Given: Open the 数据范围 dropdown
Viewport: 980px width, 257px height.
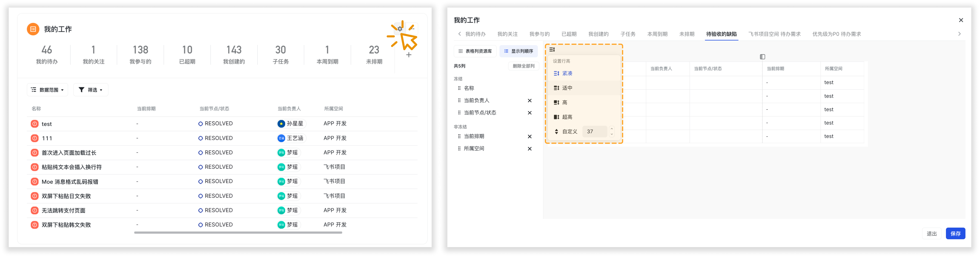Looking at the screenshot, I should tap(48, 90).
